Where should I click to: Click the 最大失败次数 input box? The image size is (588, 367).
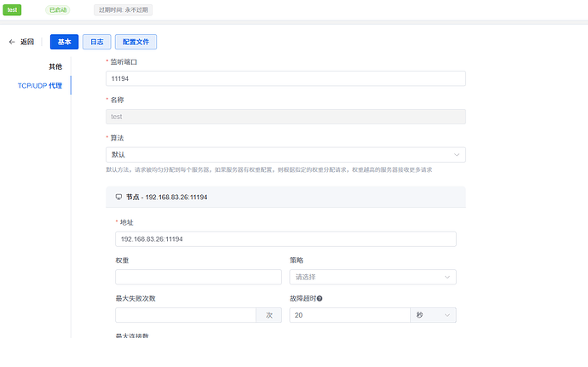pos(185,315)
